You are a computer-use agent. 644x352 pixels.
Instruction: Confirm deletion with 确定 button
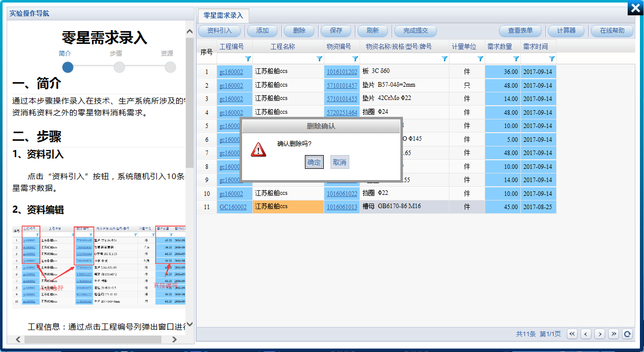click(314, 162)
